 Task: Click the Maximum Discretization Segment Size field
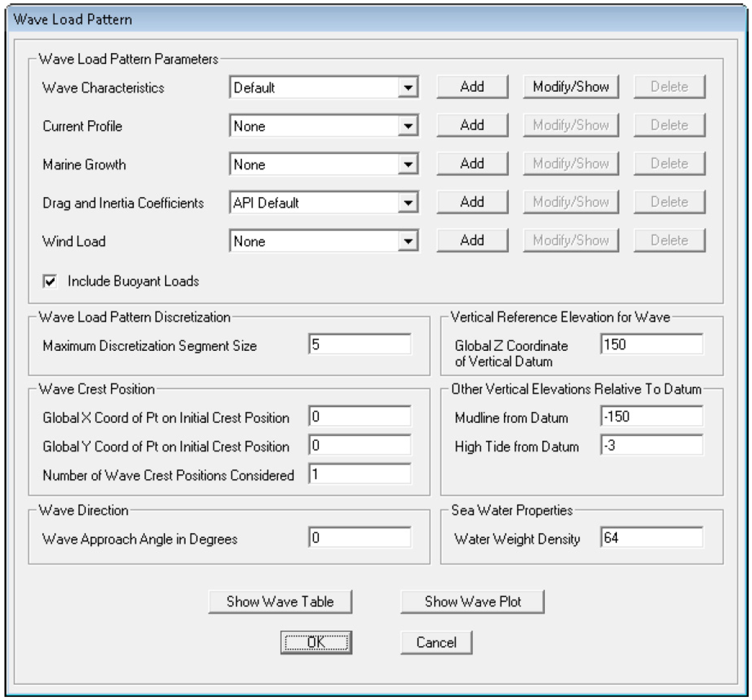[x=359, y=344]
